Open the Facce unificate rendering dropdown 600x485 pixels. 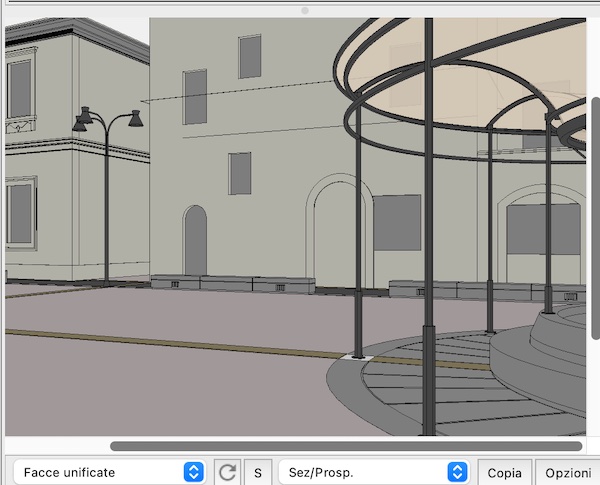point(108,472)
